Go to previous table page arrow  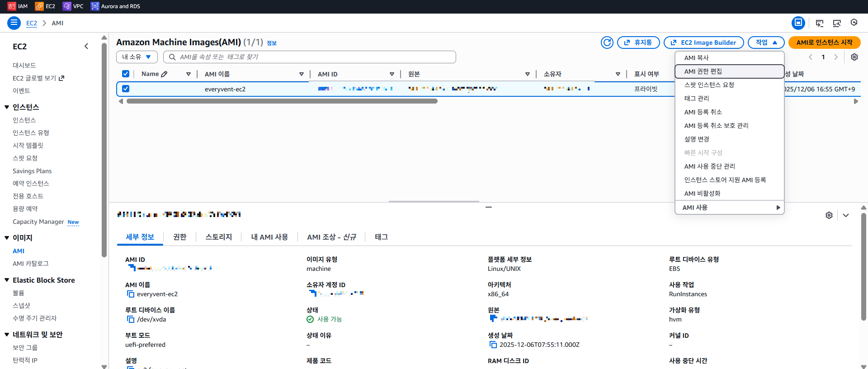coord(811,57)
